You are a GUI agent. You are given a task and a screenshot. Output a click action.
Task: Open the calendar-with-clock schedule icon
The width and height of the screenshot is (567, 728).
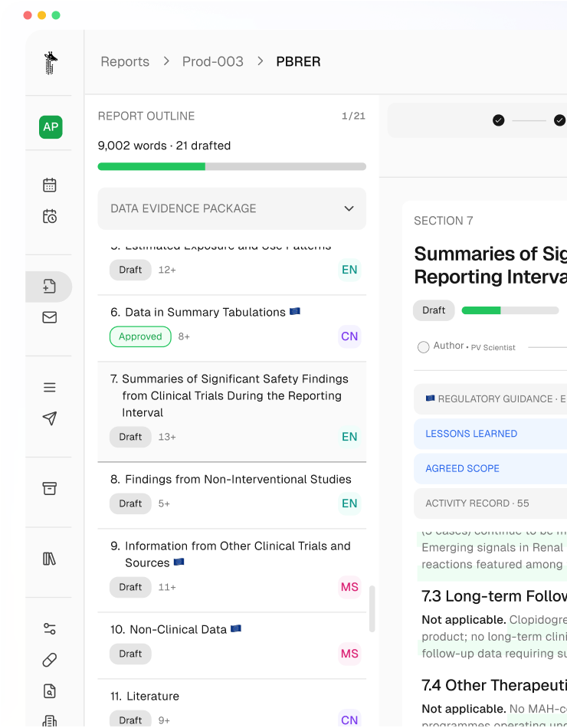[50, 216]
